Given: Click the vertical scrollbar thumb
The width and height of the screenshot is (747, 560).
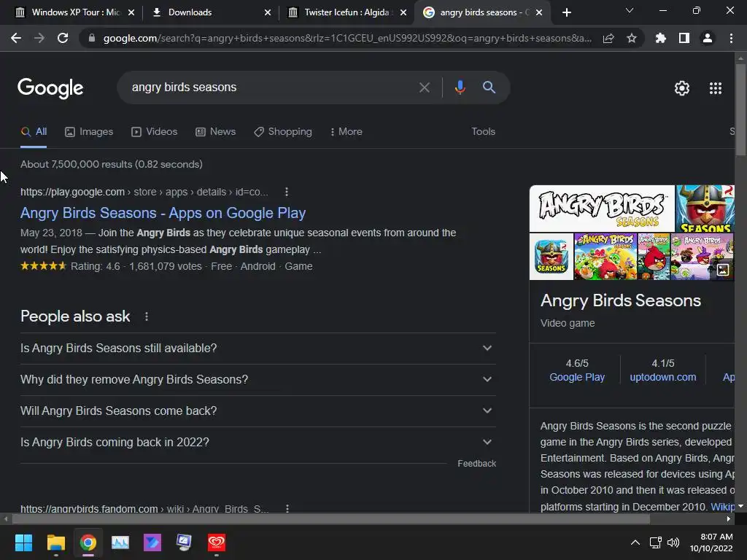Looking at the screenshot, I should tap(740, 109).
